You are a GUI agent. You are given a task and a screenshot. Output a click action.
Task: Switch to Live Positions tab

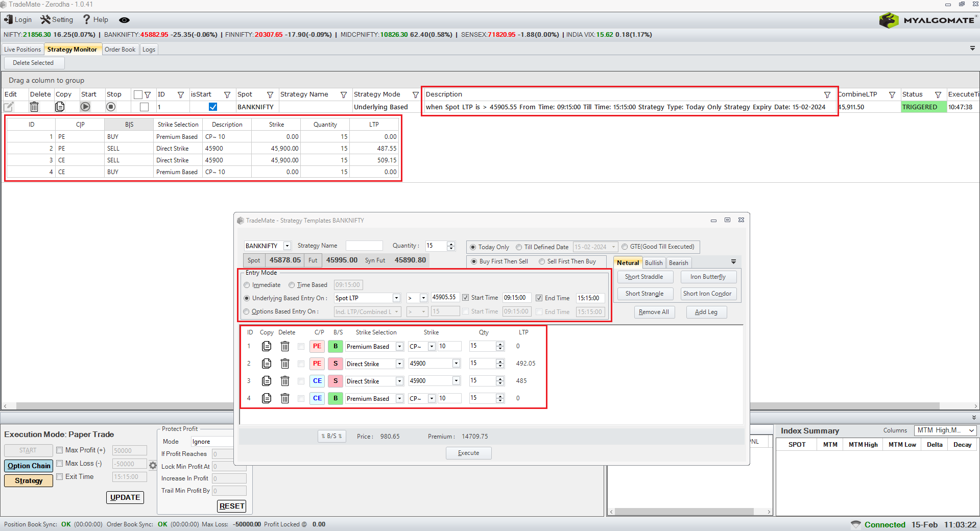[x=22, y=50]
